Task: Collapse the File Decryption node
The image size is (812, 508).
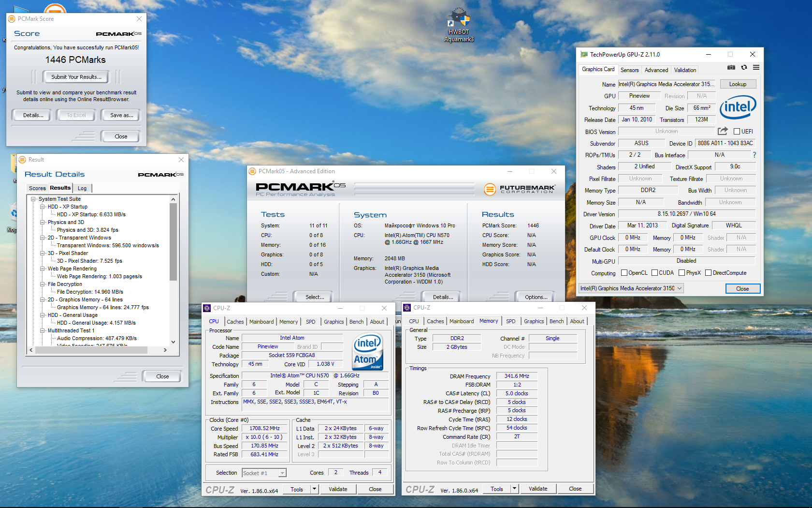Action: 43,284
